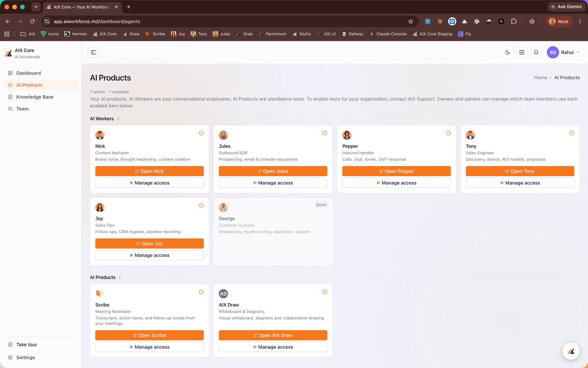The image size is (588, 368).
Task: Open the floating AIX assistant chat button
Action: point(571,351)
